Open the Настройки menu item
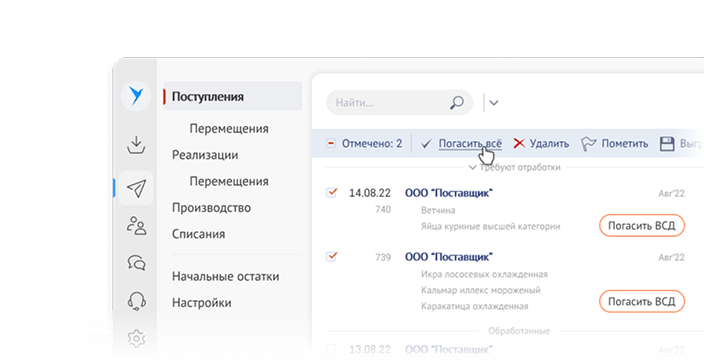The width and height of the screenshot is (704, 360). 202,303
